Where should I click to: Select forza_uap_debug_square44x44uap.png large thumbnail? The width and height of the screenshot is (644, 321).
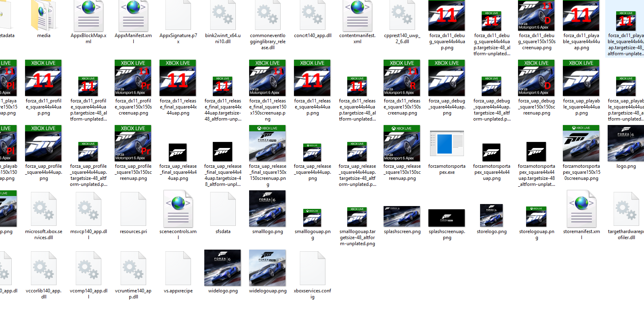point(447,78)
